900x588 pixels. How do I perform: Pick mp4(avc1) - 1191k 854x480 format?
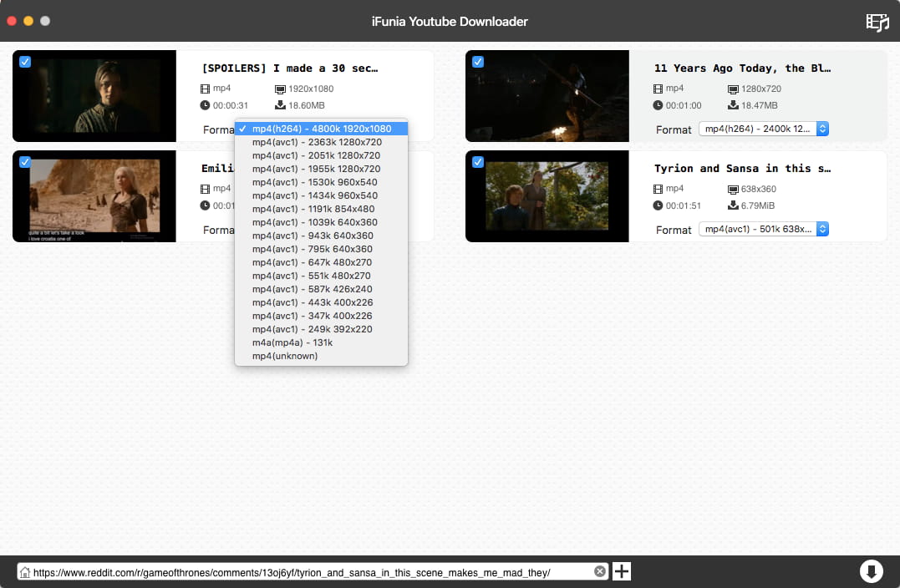pos(313,209)
